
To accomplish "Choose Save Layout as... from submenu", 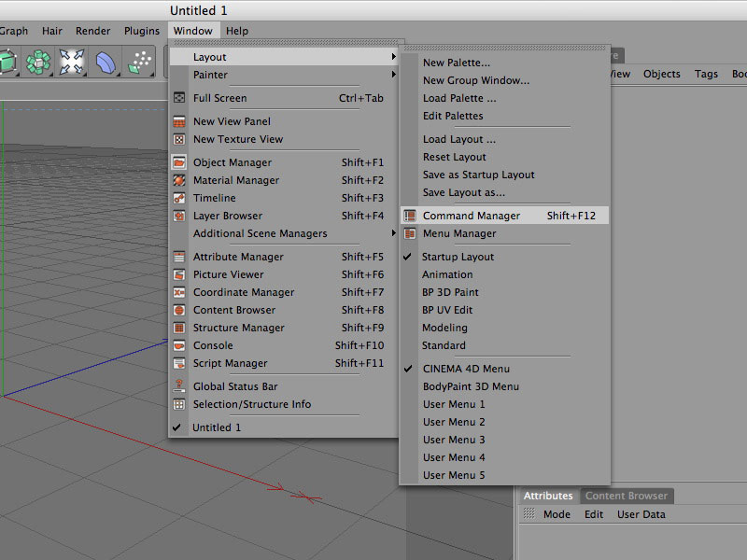I will pos(463,192).
